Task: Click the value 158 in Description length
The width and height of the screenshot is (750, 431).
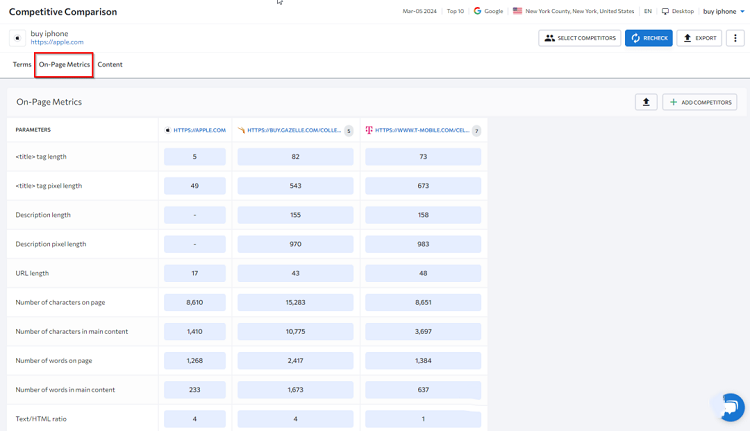Action: [x=423, y=215]
